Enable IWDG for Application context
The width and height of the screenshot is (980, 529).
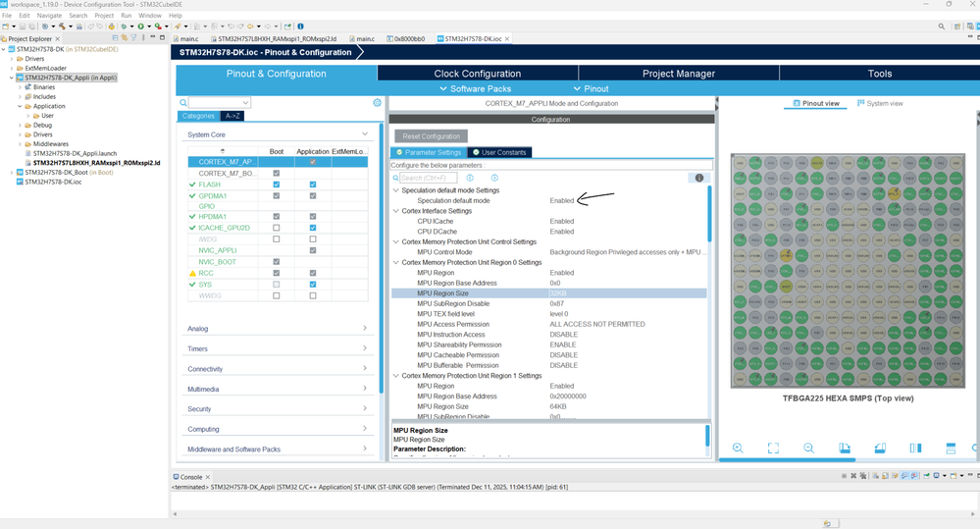point(313,238)
